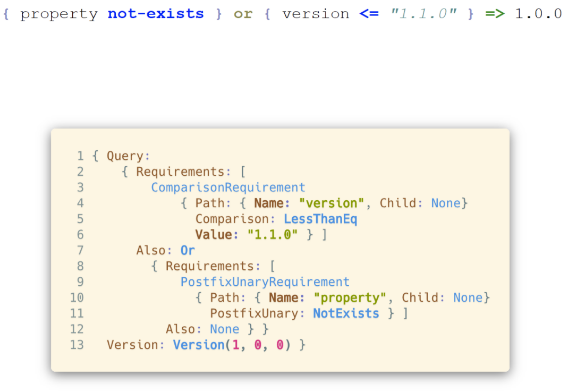The width and height of the screenshot is (568, 392).
Task: Click the '"version"' string on line 4
Action: 332,203
